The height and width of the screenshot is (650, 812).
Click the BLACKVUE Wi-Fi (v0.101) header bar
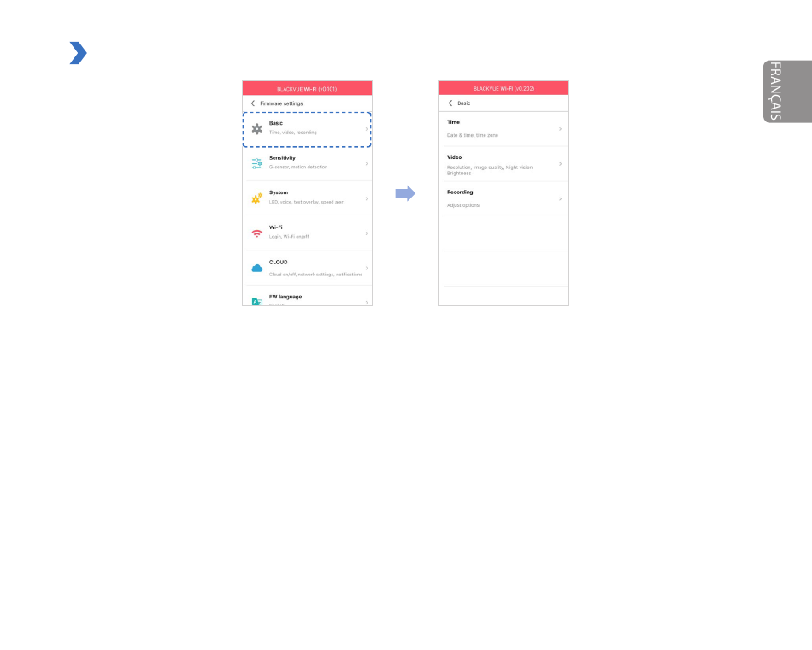click(308, 88)
